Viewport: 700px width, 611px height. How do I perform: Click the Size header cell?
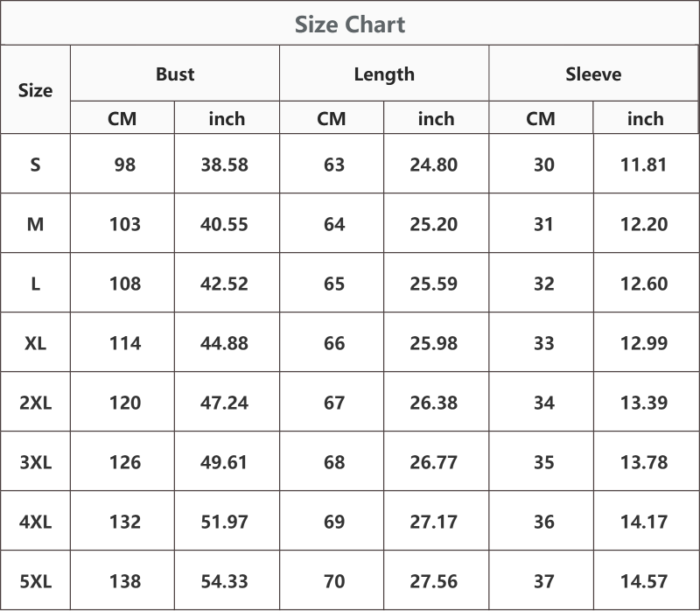(x=35, y=90)
